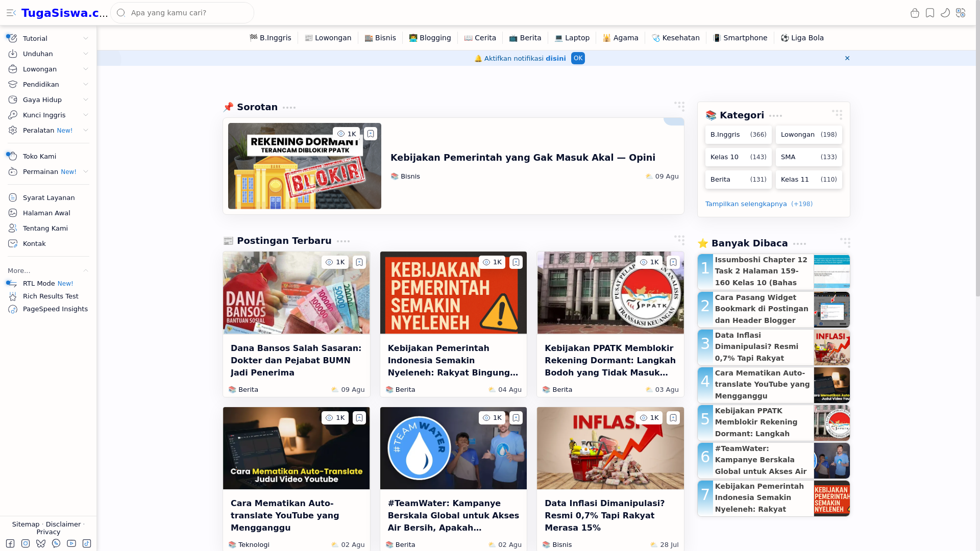Select the Kelas 10 category chip
This screenshot has height=551, width=980.
(x=738, y=157)
